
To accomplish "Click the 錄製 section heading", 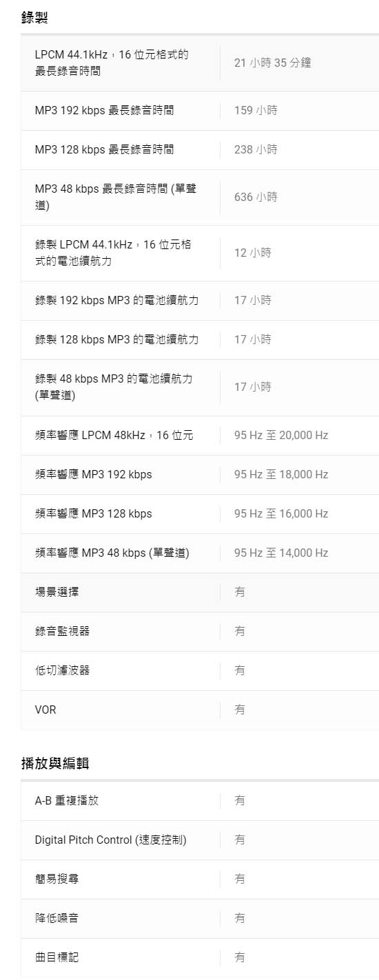I will [x=34, y=18].
